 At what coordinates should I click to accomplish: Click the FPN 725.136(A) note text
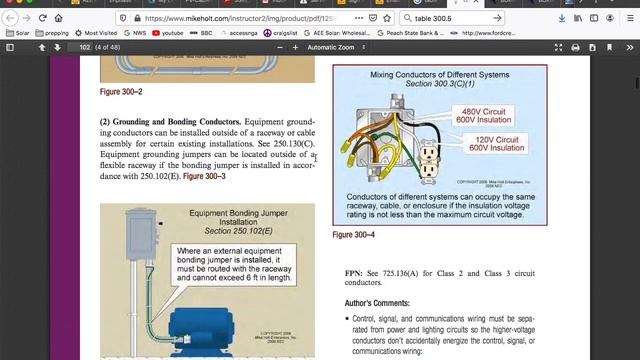[440, 278]
